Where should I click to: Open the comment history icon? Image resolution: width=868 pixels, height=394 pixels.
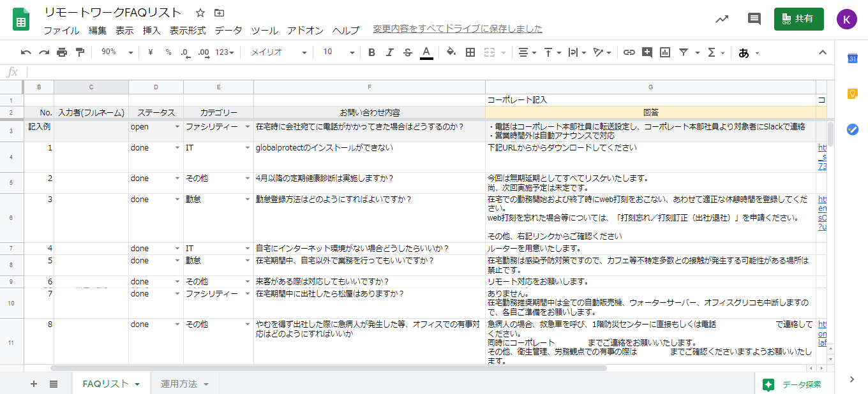click(754, 19)
